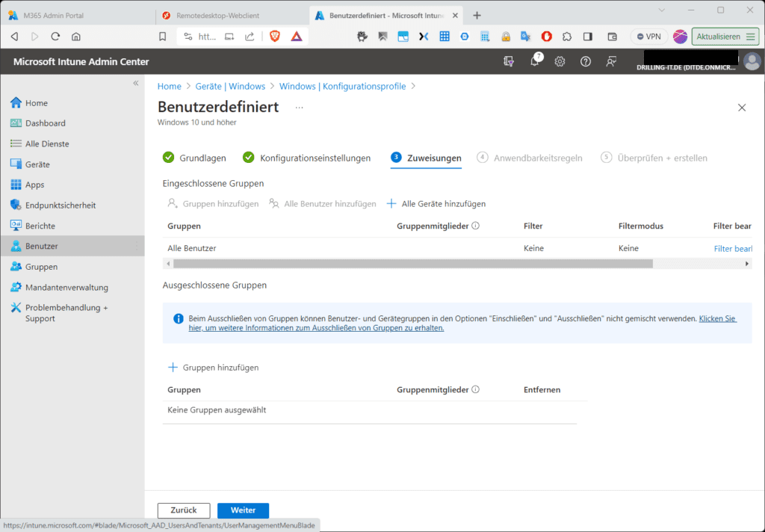765x532 pixels.
Task: Click Alle Geräte hinzufügen
Action: 436,204
